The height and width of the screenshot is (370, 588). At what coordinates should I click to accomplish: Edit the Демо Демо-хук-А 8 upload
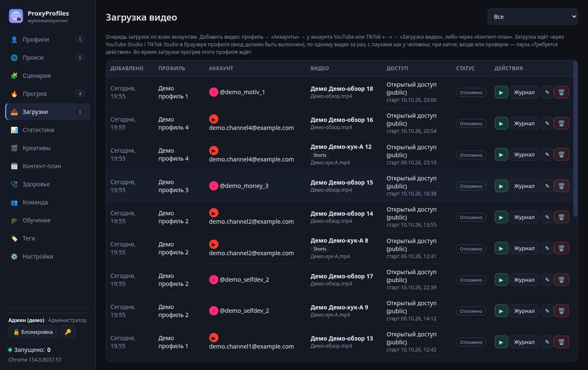pyautogui.click(x=547, y=248)
